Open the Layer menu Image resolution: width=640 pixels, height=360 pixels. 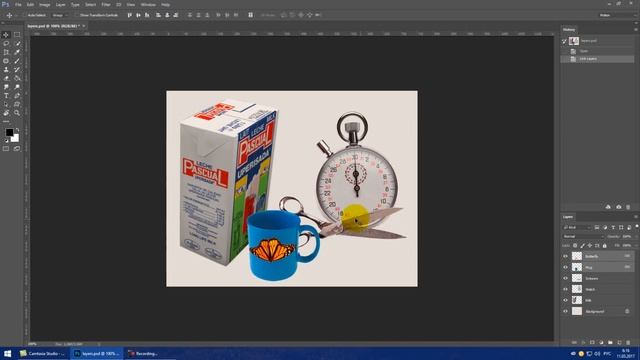point(60,4)
